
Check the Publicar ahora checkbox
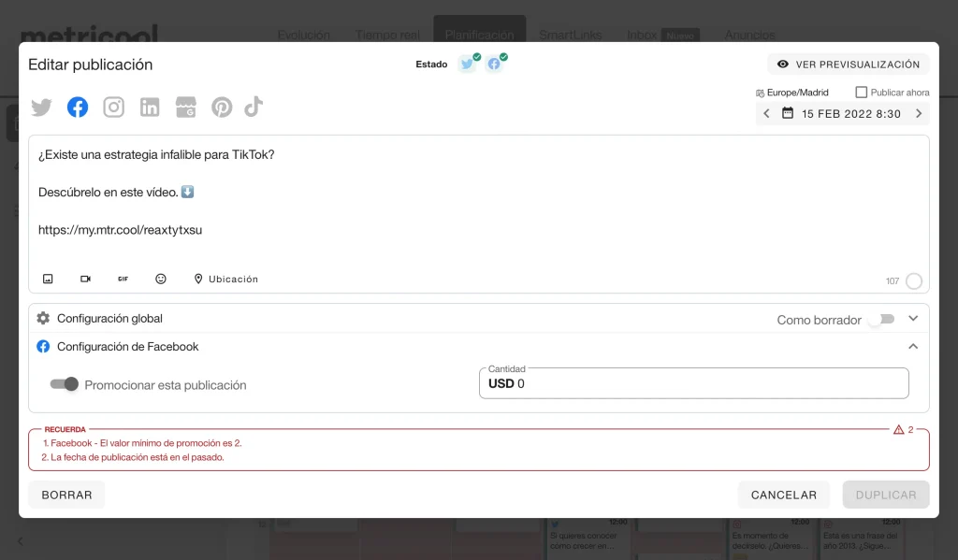coord(862,93)
